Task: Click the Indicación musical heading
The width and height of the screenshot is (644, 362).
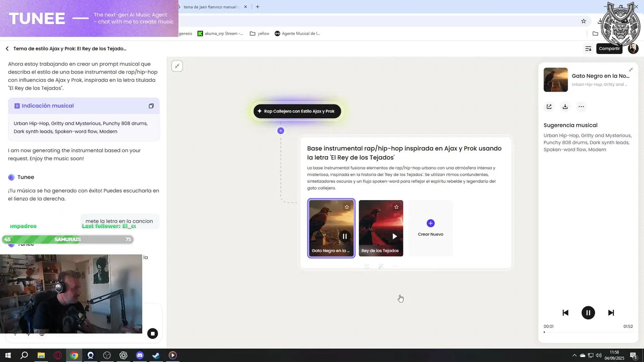Action: (x=47, y=106)
